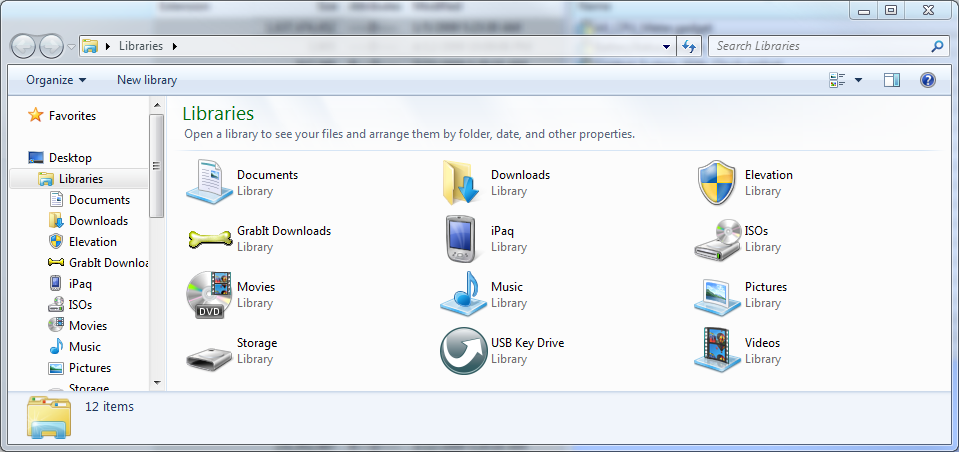959x452 pixels.
Task: Select Desktop in the navigation pane
Action: click(69, 158)
